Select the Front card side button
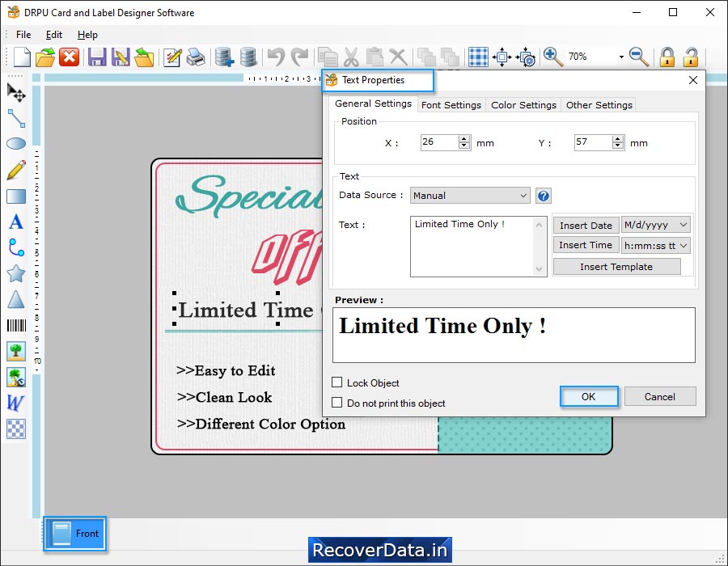The image size is (728, 566). coord(74,534)
